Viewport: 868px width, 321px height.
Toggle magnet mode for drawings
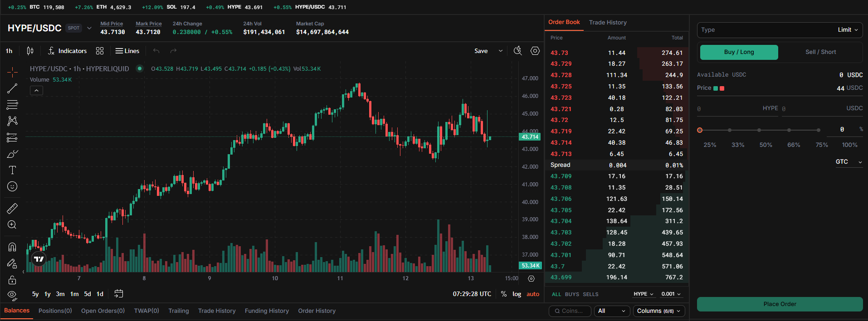point(12,247)
